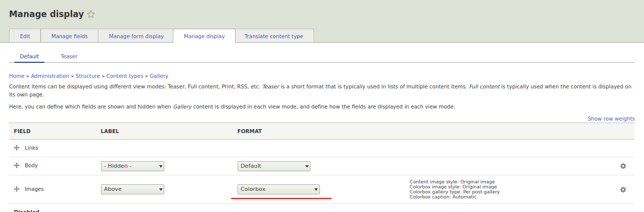Grab the Links row drag handle

click(x=17, y=148)
